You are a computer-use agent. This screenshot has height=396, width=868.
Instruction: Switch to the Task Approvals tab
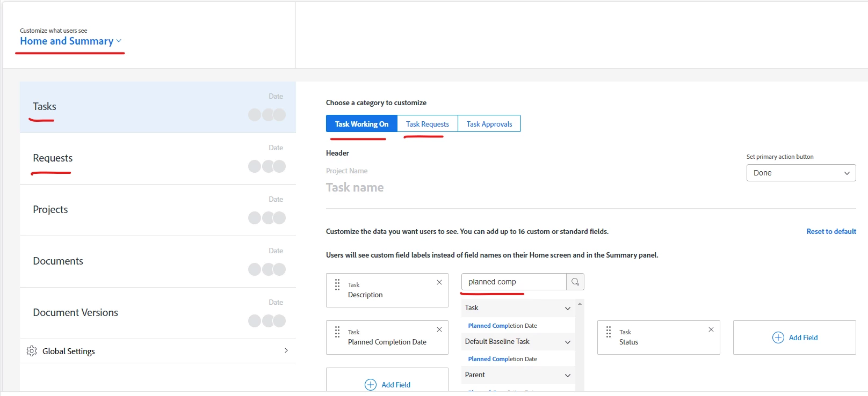(x=489, y=124)
